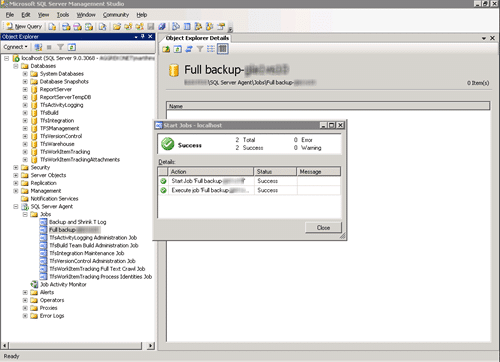The image size is (500, 362).
Task: Click the Properties Window toolbar icon
Action: click(x=220, y=27)
